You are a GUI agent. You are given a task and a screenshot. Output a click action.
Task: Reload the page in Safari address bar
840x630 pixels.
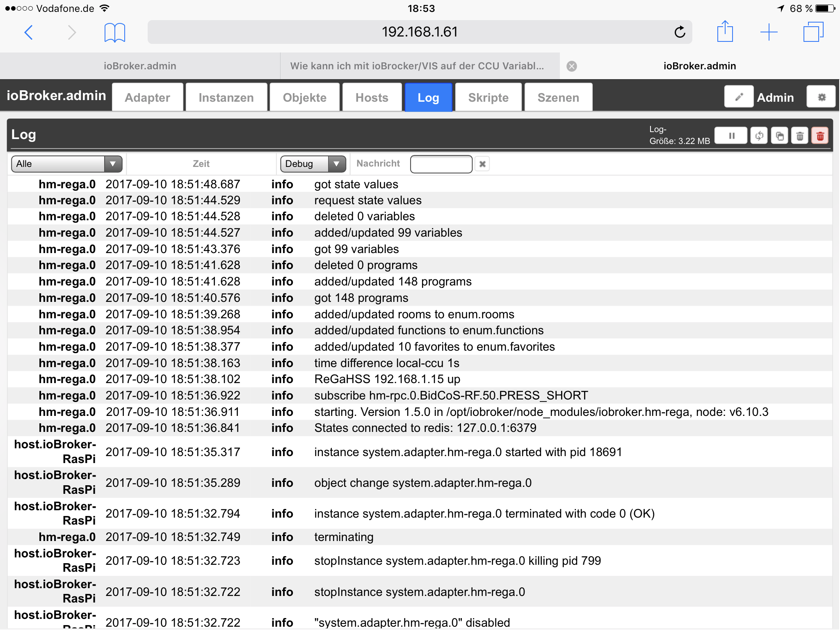pos(680,32)
